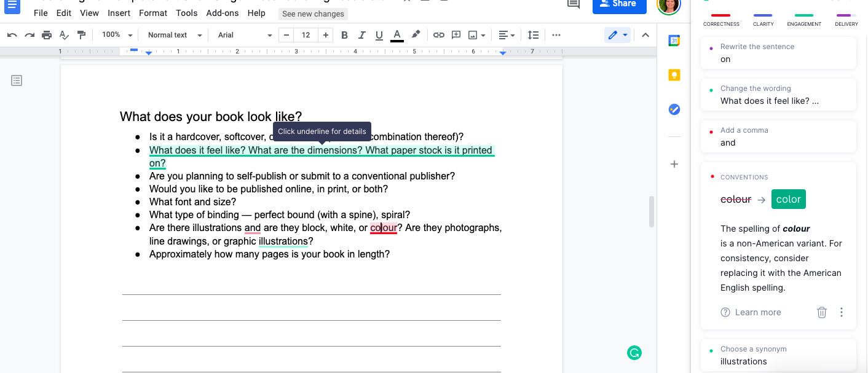Accept the 'color' spelling correction
The height and width of the screenshot is (373, 868).
789,198
